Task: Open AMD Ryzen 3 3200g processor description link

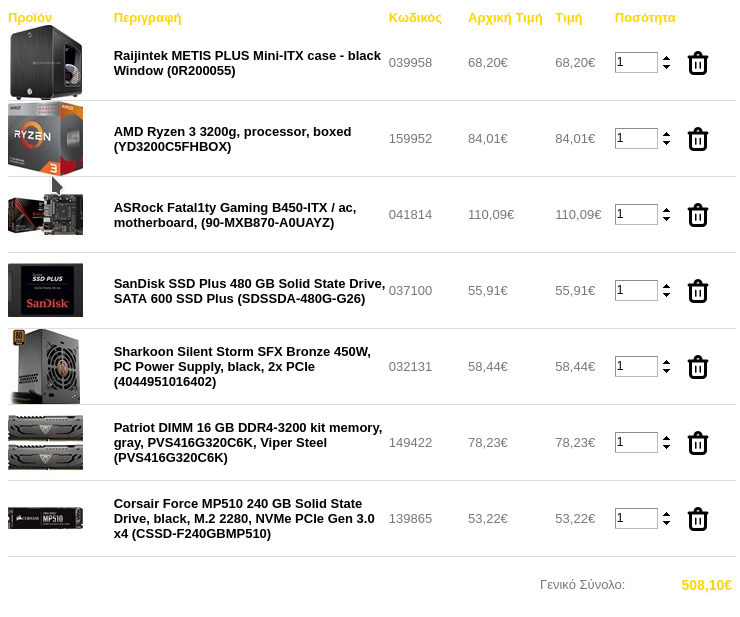Action: click(x=233, y=139)
